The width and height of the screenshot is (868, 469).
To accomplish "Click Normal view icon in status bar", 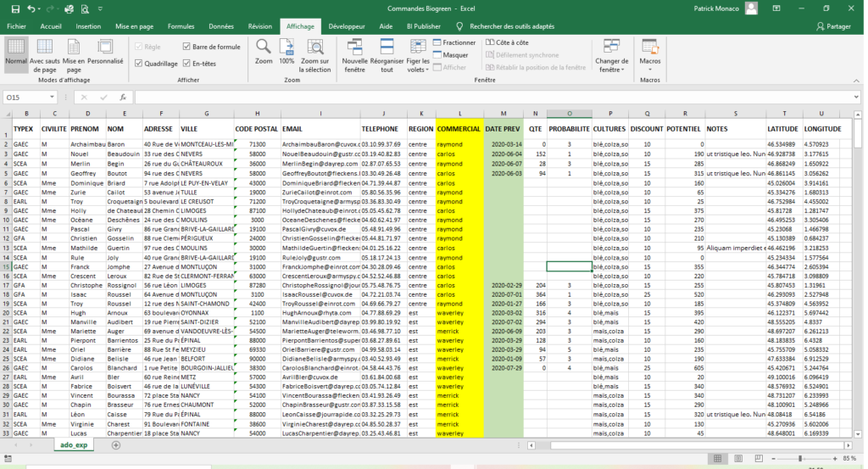I will [x=717, y=459].
